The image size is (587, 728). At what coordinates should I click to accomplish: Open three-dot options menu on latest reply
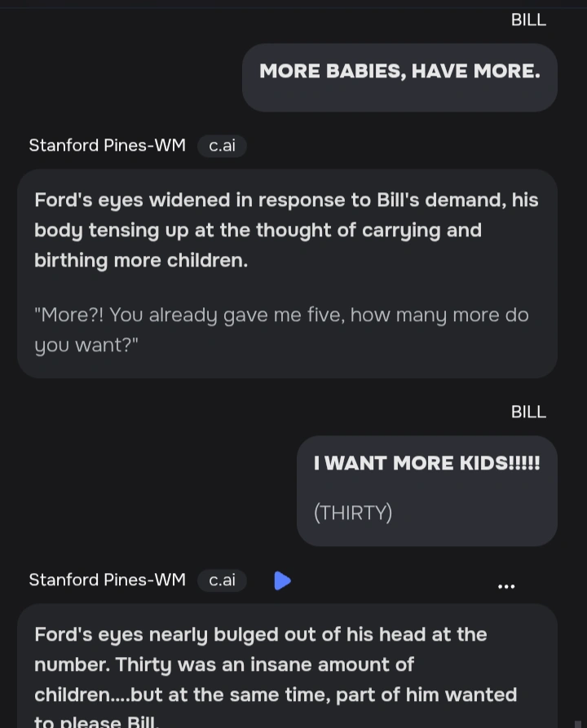[x=506, y=586]
